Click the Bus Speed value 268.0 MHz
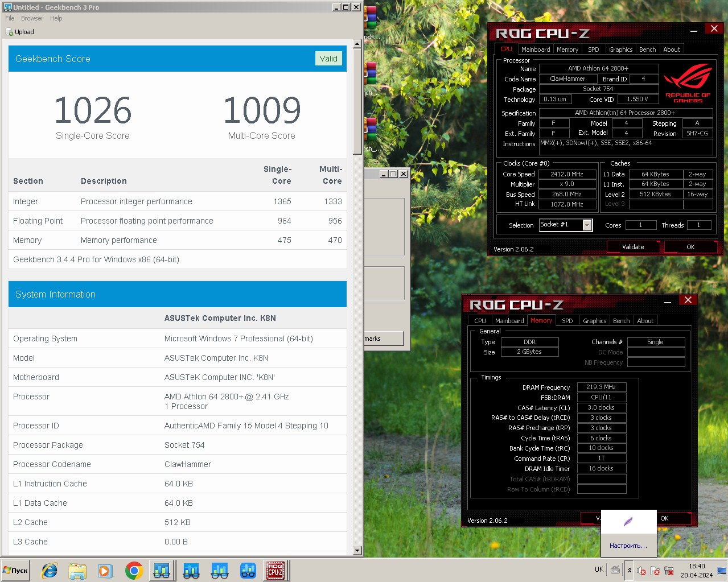728x582 pixels. click(x=567, y=194)
